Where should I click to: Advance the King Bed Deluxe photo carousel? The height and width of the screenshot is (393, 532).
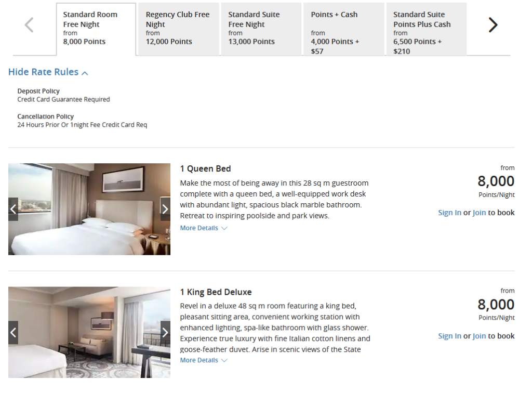(165, 332)
